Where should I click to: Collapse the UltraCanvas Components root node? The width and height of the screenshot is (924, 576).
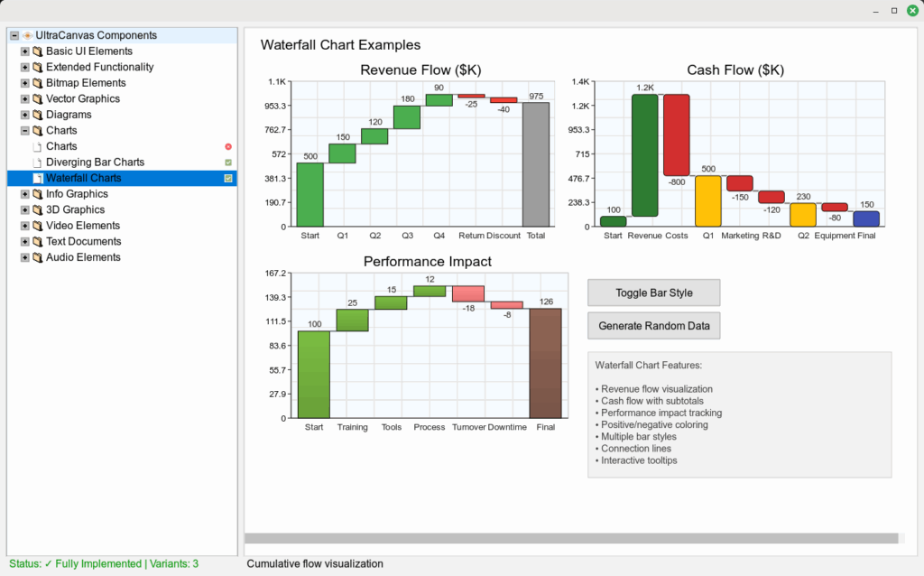(14, 36)
